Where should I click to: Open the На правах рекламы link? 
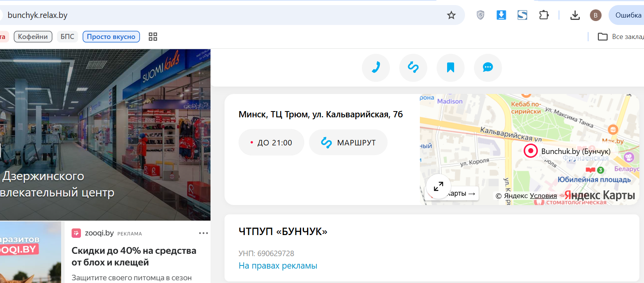tap(278, 266)
